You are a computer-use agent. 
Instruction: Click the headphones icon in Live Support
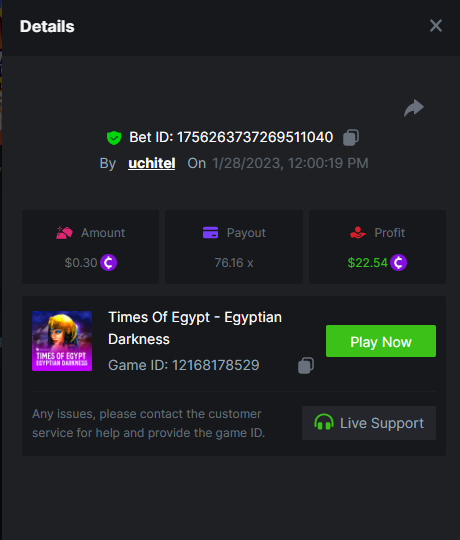[x=324, y=423]
